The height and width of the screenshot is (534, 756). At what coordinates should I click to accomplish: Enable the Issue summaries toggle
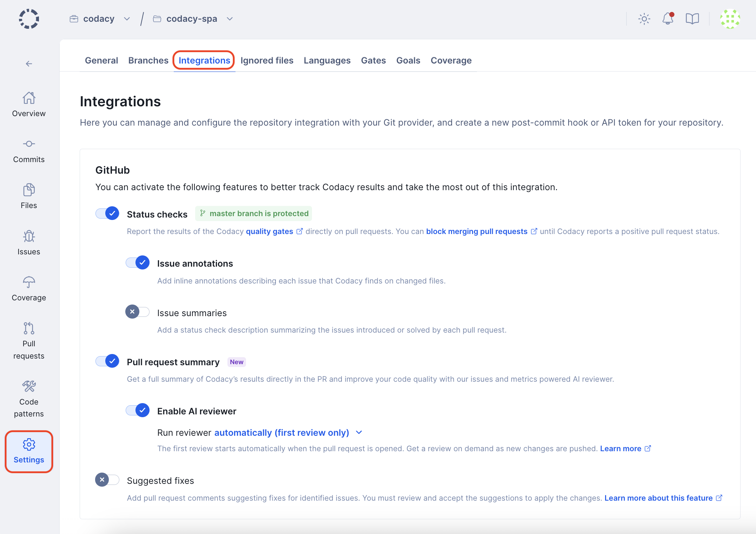137,312
